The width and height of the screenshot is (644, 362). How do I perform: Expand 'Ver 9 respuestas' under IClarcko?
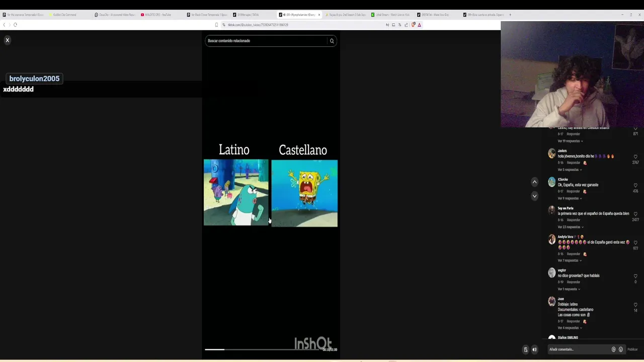569,199
